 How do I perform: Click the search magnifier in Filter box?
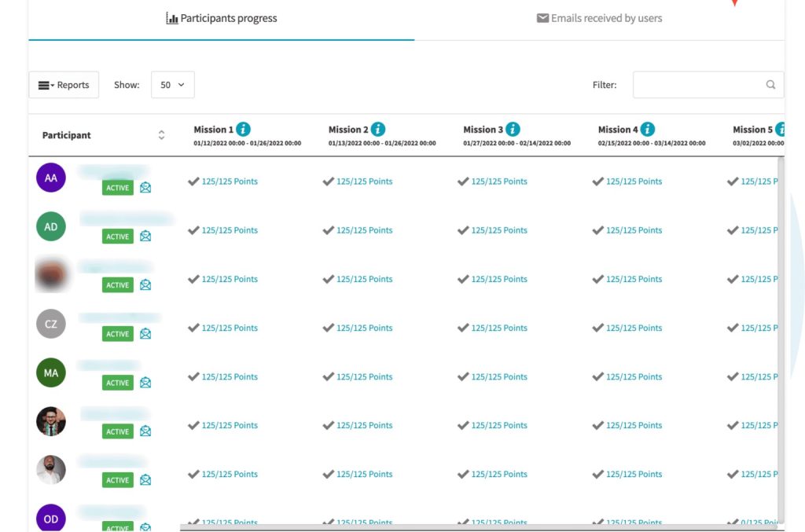770,85
